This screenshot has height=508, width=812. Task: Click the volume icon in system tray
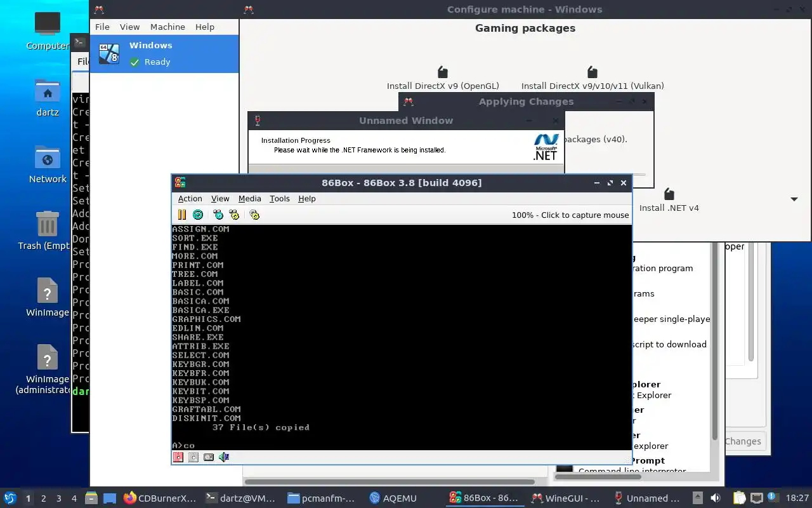716,498
